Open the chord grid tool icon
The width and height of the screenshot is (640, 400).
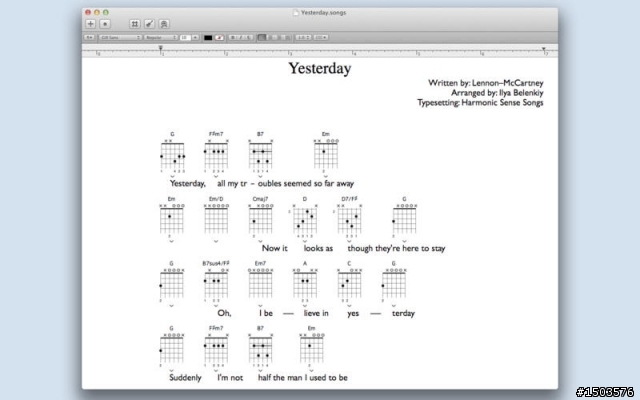[x=135, y=24]
